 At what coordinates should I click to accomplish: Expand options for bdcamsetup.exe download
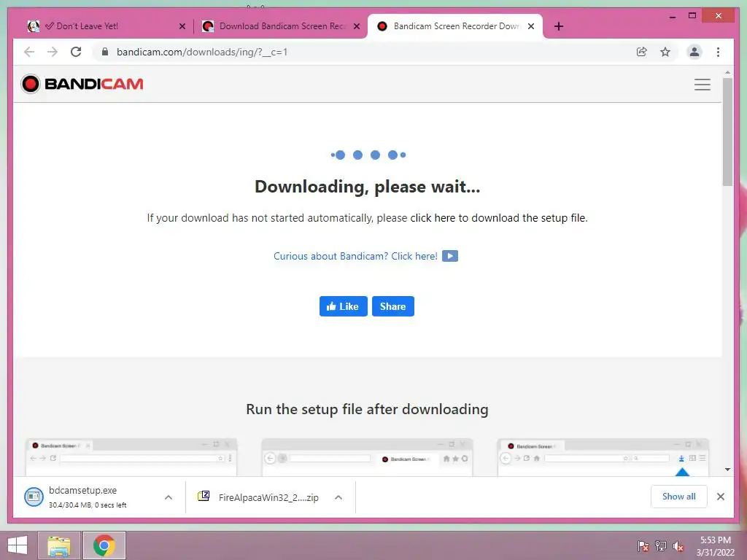coord(169,497)
